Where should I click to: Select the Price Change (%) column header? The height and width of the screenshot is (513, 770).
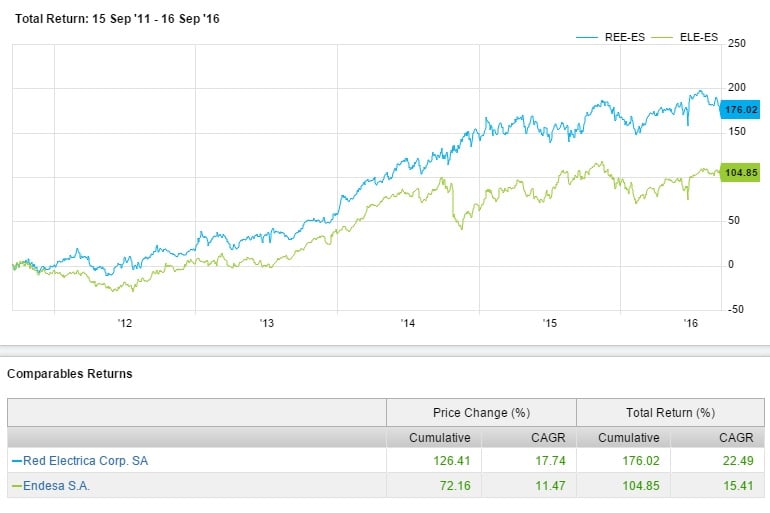481,412
